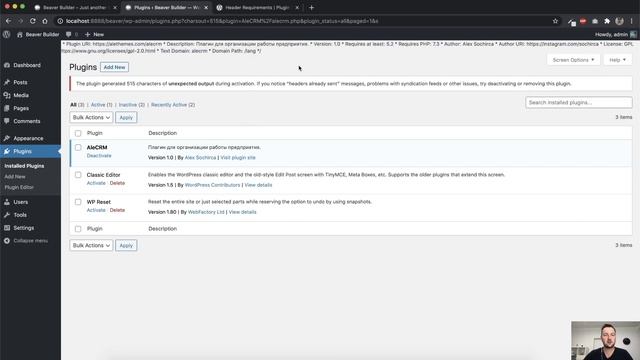Delete the WP Reset plugin

pyautogui.click(x=117, y=210)
